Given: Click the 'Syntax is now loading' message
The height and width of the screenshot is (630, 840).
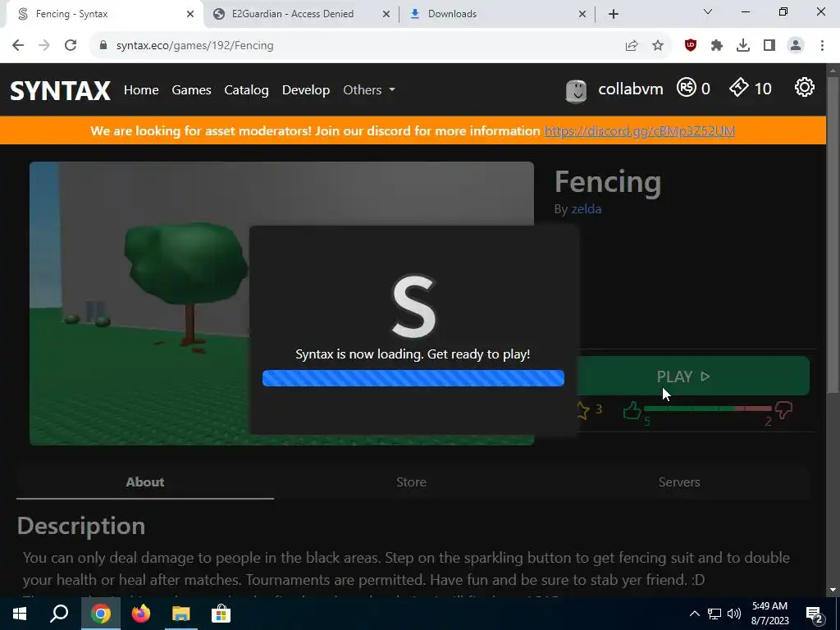Looking at the screenshot, I should point(413,354).
